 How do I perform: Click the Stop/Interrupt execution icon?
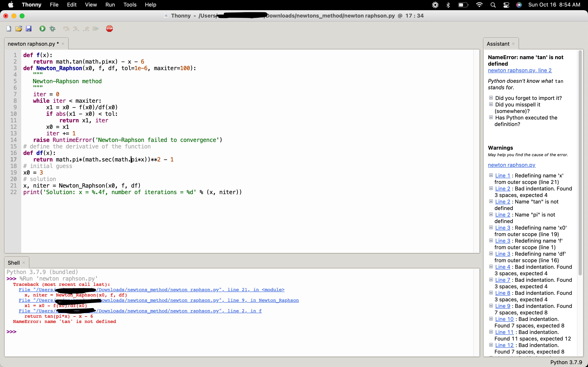pyautogui.click(x=109, y=28)
